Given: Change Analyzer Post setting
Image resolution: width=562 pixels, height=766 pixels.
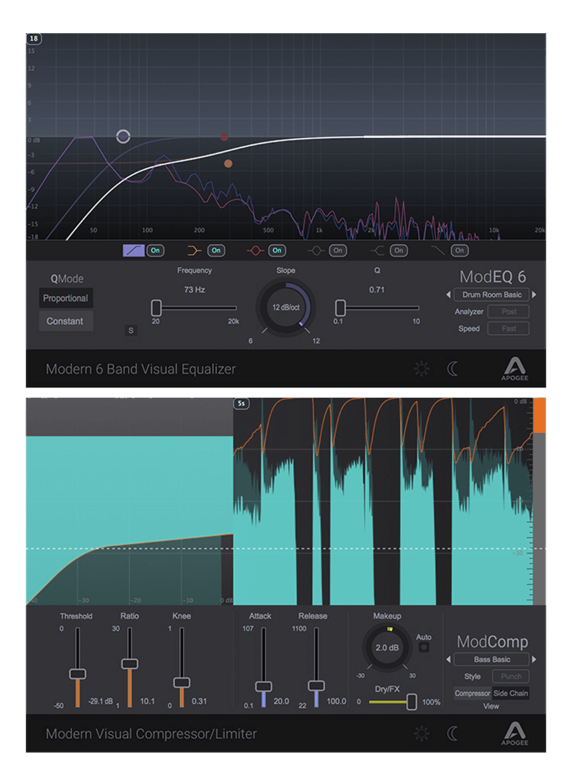Looking at the screenshot, I should click(x=509, y=312).
